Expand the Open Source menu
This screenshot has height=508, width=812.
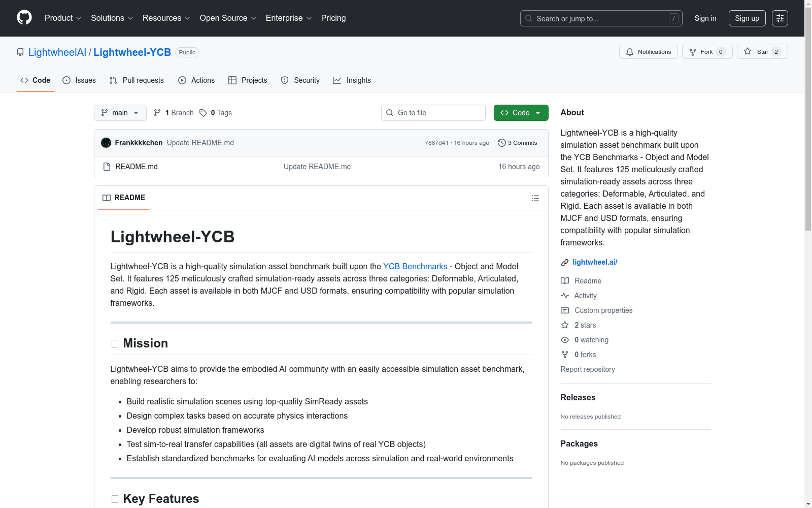[228, 18]
